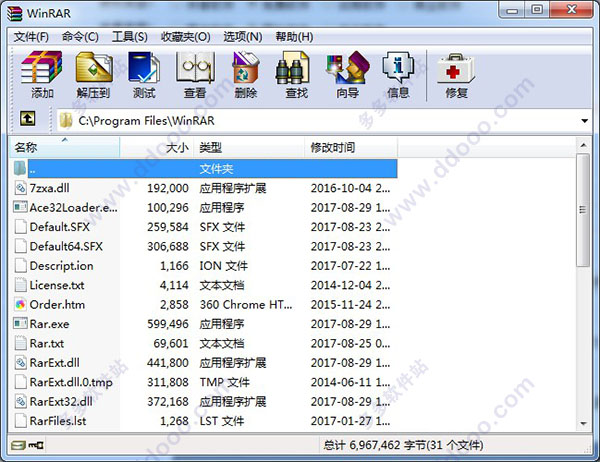Sort by 类型 column header
Viewport: 600px width, 462px height.
[249, 147]
